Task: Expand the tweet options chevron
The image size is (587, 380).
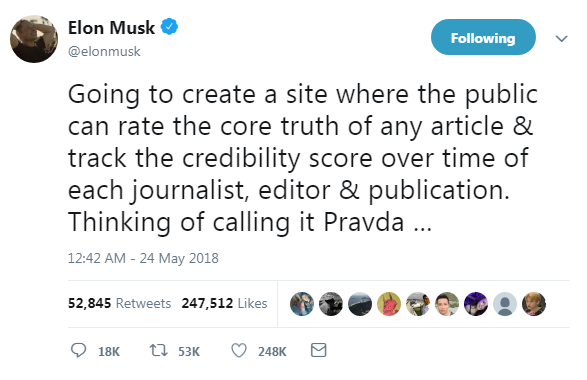Action: 561,38
